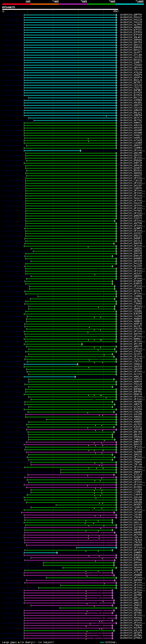Select hit label UniRef100_C5Z173
Image resolution: width=146 pixels, height=644 pixels.
pyautogui.click(x=131, y=87)
